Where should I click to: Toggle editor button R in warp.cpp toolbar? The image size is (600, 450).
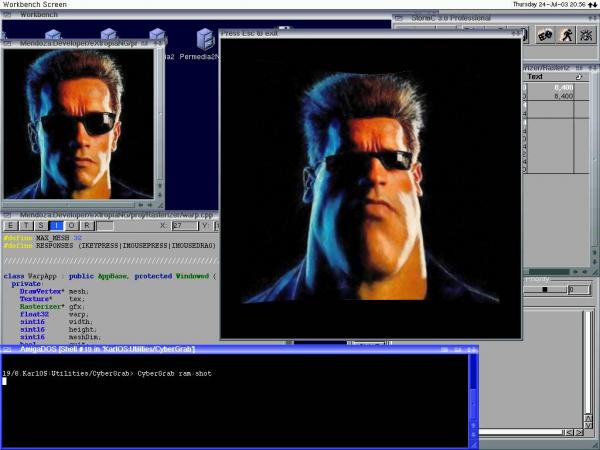tap(87, 226)
